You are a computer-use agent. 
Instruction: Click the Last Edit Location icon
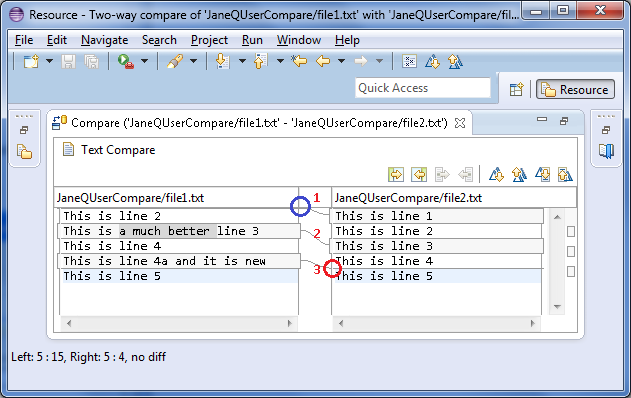299,61
